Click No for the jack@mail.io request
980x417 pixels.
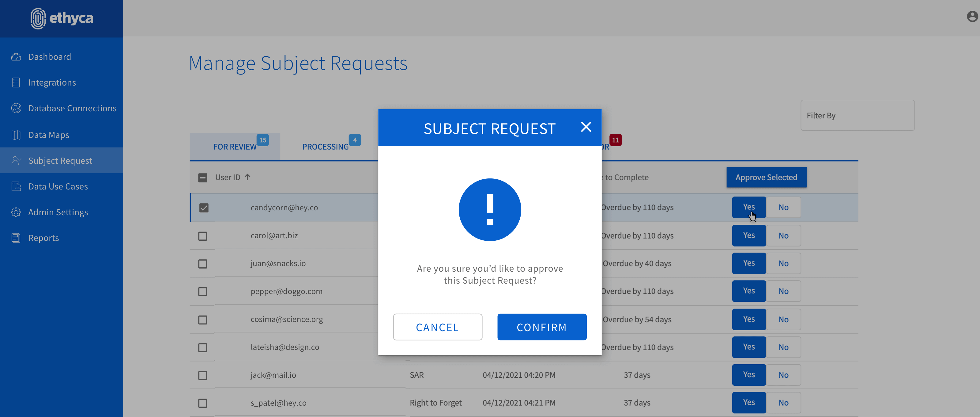783,375
